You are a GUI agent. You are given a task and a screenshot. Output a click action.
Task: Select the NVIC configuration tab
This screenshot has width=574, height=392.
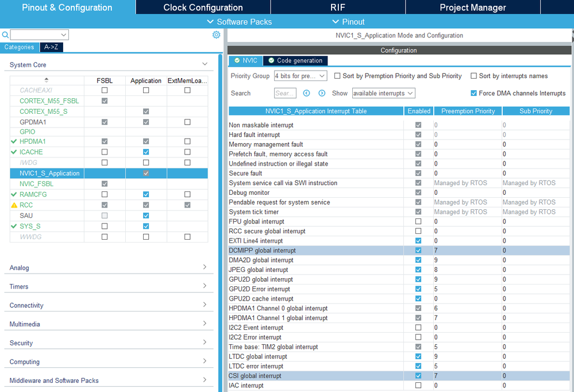pyautogui.click(x=246, y=60)
